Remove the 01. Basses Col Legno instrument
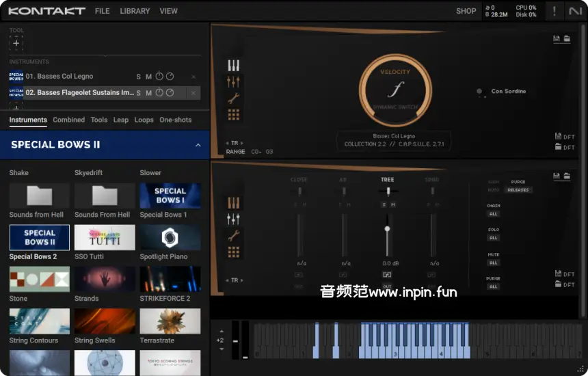Viewport: 588px width, 376px height. (193, 77)
